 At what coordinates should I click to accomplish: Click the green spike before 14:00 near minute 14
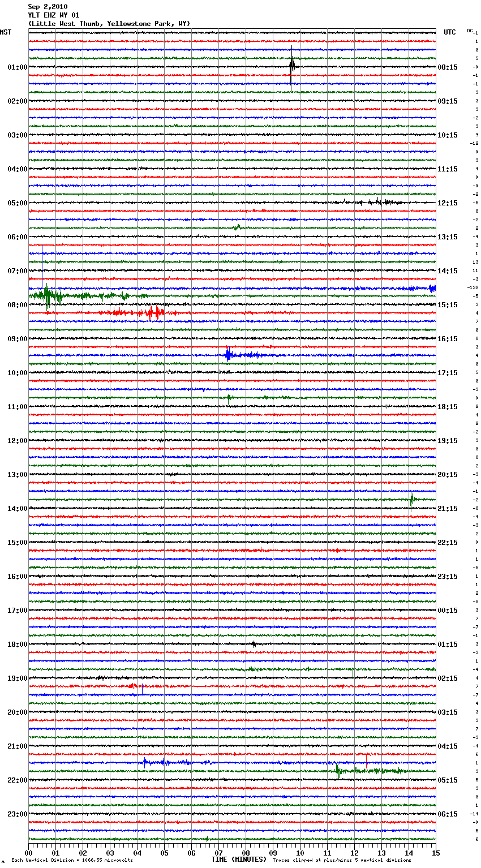411,500
